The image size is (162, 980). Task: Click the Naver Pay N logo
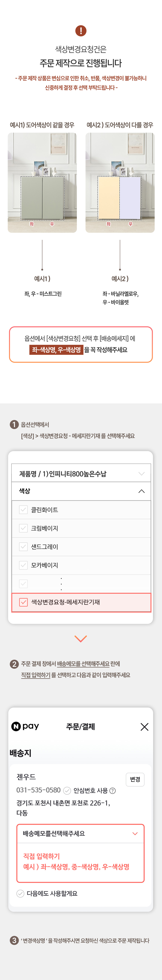click(16, 727)
